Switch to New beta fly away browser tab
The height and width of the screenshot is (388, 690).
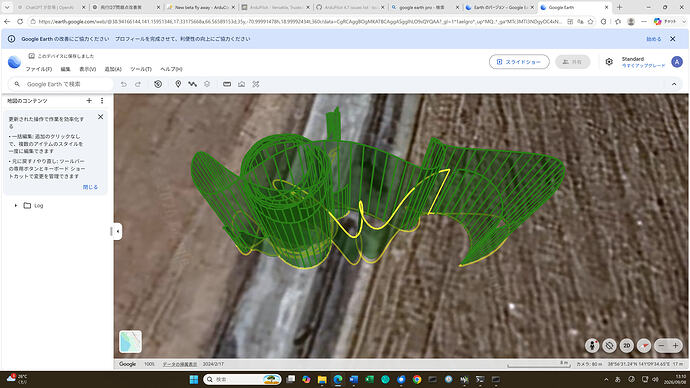(x=201, y=7)
